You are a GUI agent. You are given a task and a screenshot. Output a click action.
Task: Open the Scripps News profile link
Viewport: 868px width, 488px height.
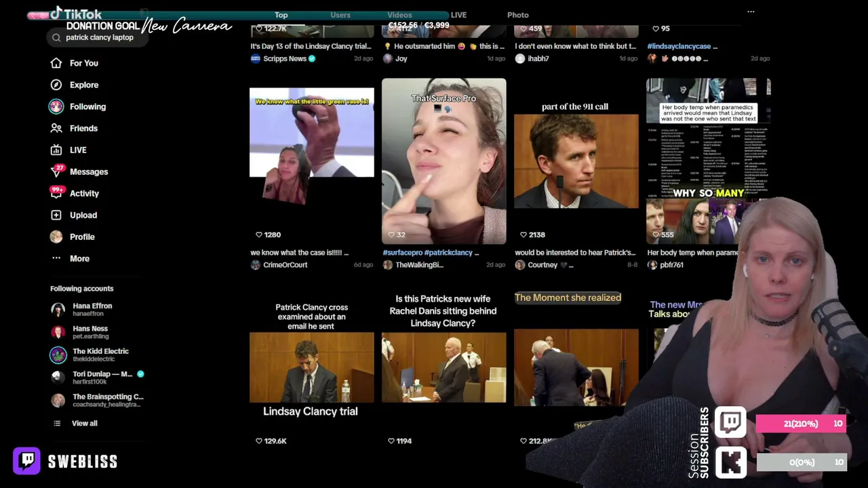tap(285, 59)
